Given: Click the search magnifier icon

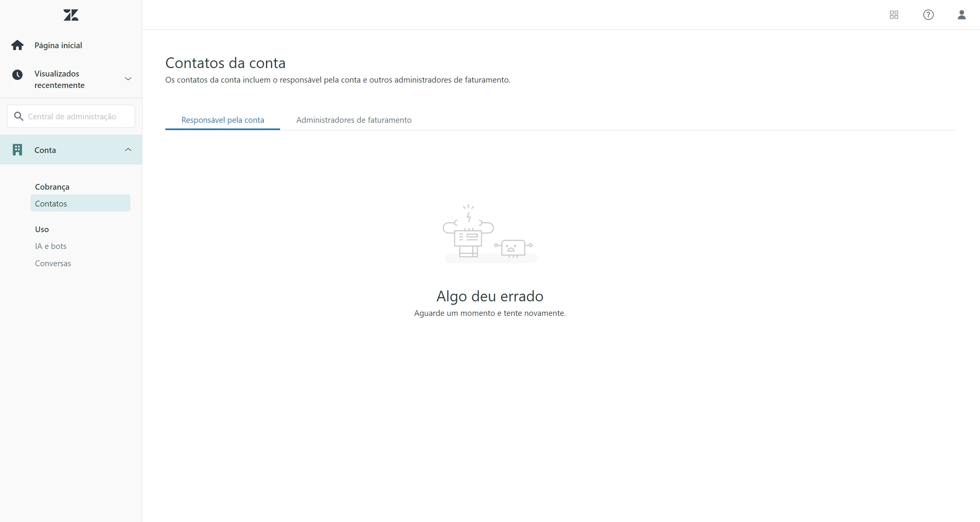Looking at the screenshot, I should click(18, 116).
